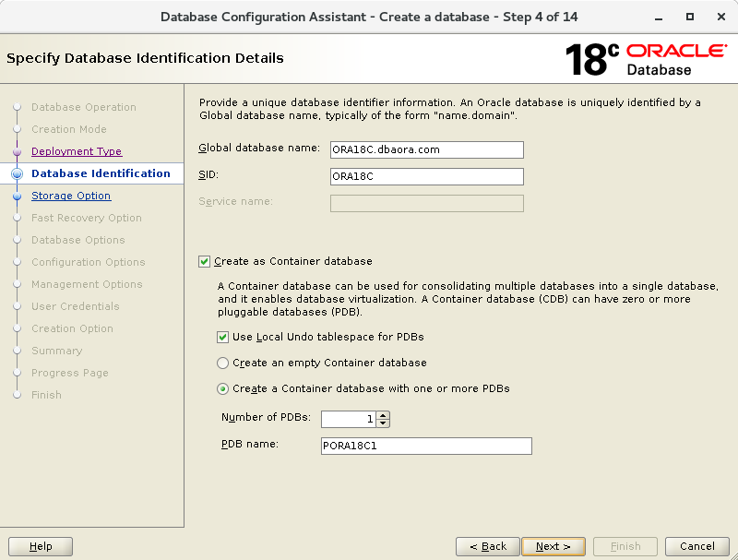Image resolution: width=738 pixels, height=560 pixels.
Task: Cancel the database creation wizard
Action: click(697, 546)
